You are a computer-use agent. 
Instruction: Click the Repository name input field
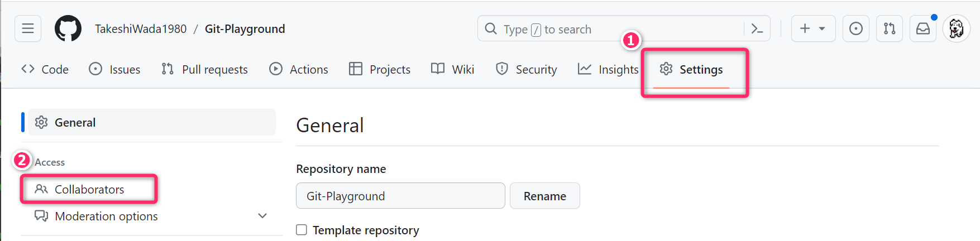400,196
